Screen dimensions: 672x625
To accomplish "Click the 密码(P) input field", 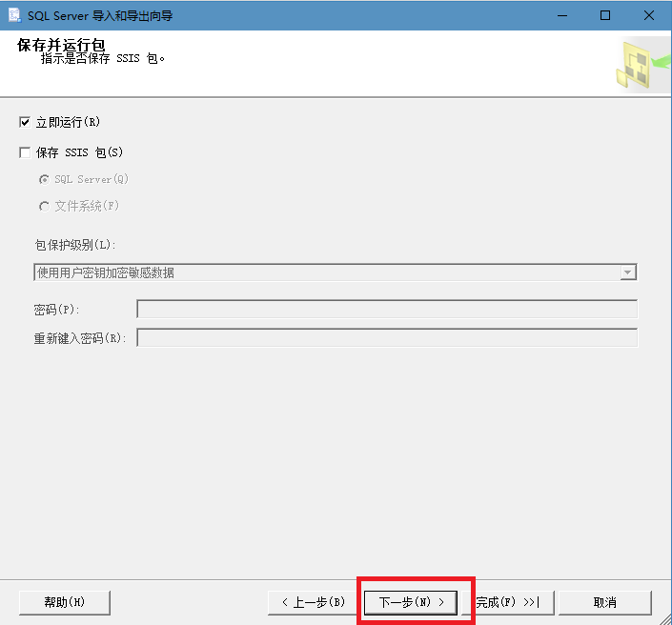I will click(x=387, y=309).
